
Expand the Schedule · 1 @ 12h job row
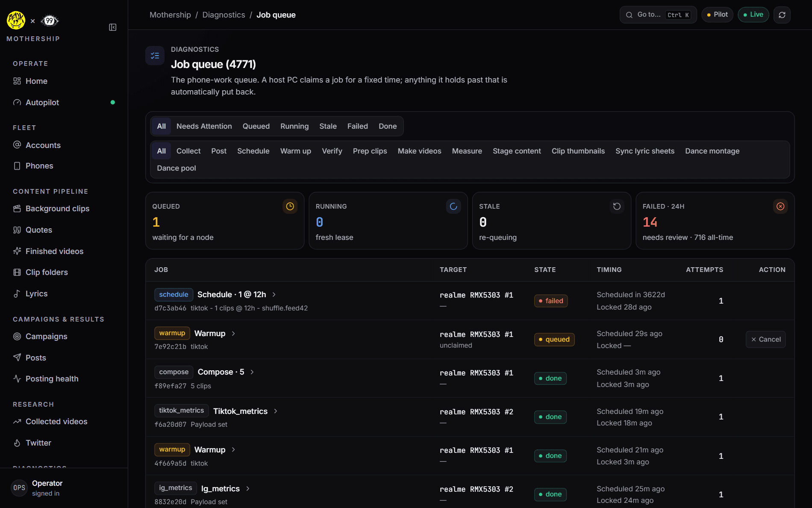(274, 295)
